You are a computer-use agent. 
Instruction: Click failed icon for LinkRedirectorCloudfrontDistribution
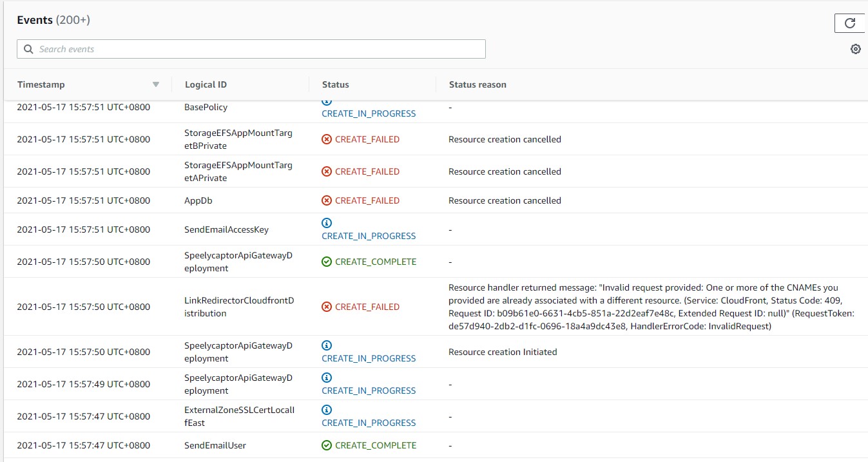(x=327, y=307)
